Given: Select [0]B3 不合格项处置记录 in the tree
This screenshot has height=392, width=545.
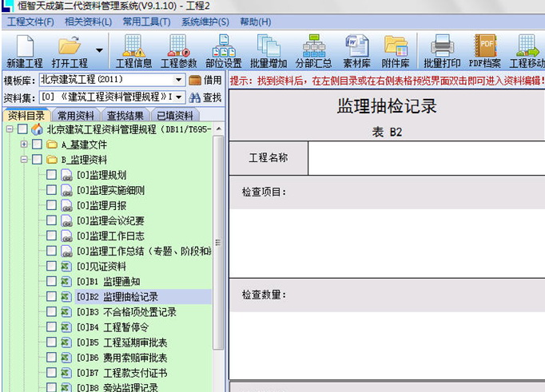Looking at the screenshot, I should 126,312.
